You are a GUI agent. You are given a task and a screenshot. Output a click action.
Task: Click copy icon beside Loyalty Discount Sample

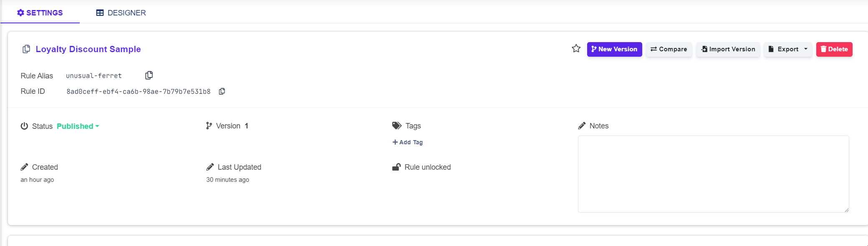tap(26, 49)
